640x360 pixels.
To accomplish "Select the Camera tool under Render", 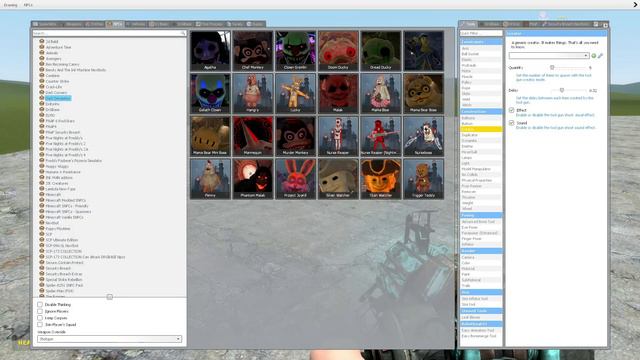I will tap(481, 258).
